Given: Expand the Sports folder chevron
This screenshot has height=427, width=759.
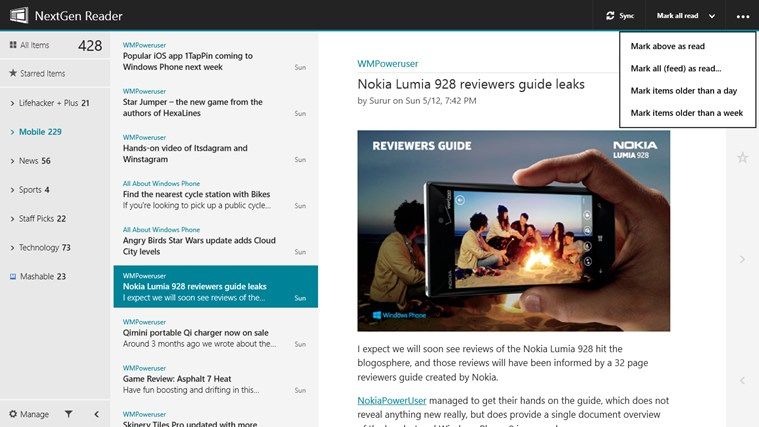Looking at the screenshot, I should click(12, 190).
